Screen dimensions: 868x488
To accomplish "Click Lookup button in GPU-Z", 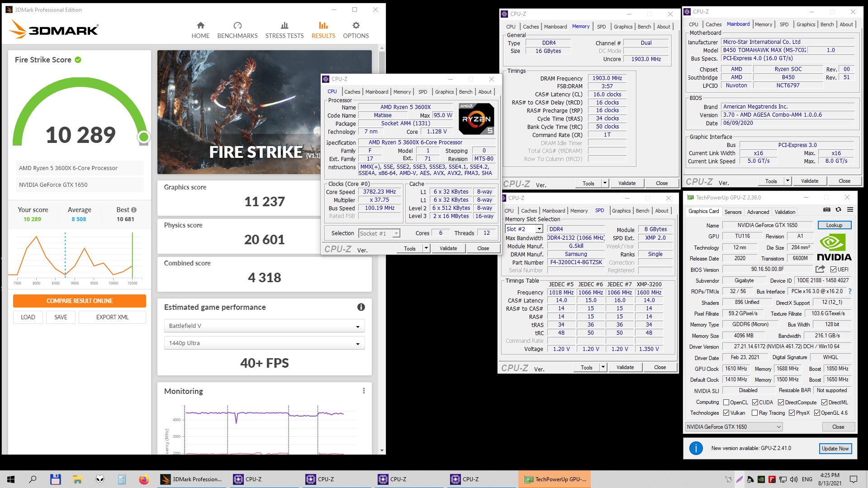I will pos(834,225).
